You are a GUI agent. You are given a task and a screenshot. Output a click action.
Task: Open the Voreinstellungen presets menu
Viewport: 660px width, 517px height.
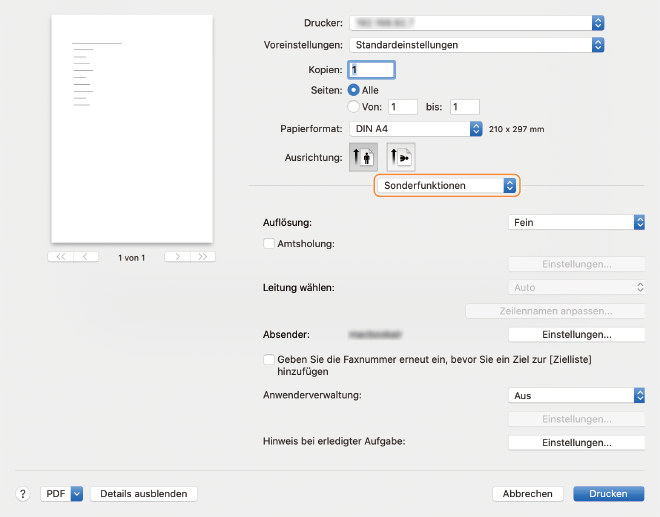pyautogui.click(x=476, y=45)
